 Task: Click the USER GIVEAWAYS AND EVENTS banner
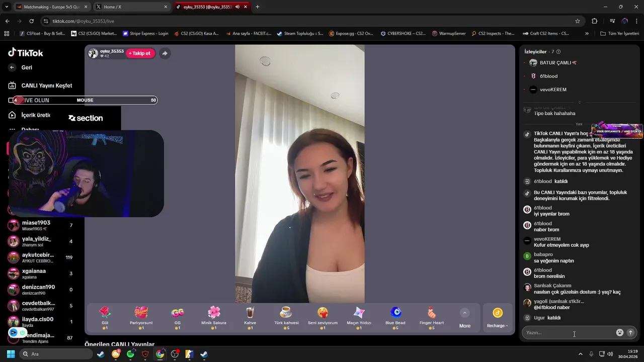[618, 131]
